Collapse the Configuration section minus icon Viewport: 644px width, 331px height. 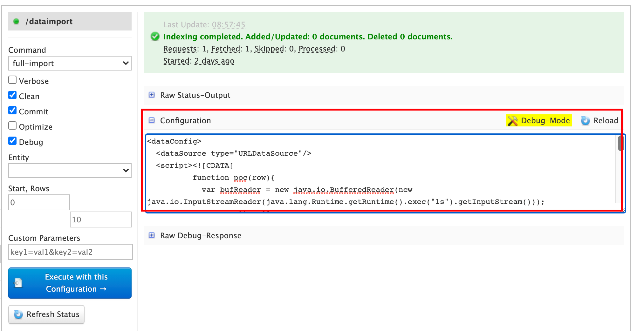tap(152, 120)
